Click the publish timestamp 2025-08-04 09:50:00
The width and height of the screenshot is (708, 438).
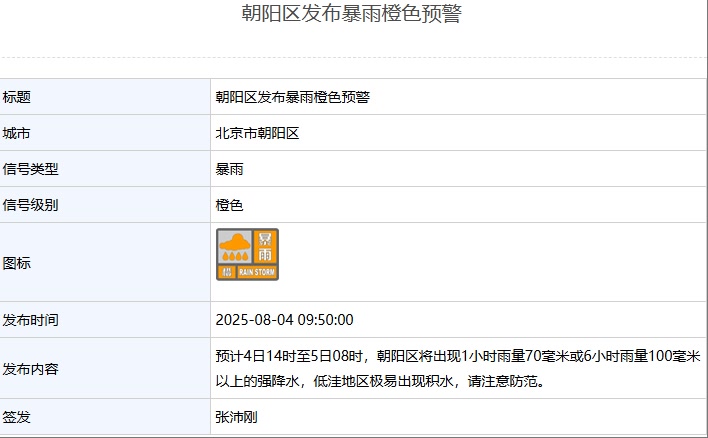coord(284,320)
